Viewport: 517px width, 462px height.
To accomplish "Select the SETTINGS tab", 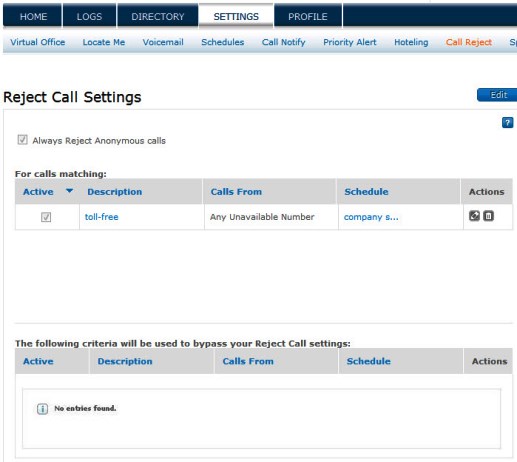I will click(236, 16).
